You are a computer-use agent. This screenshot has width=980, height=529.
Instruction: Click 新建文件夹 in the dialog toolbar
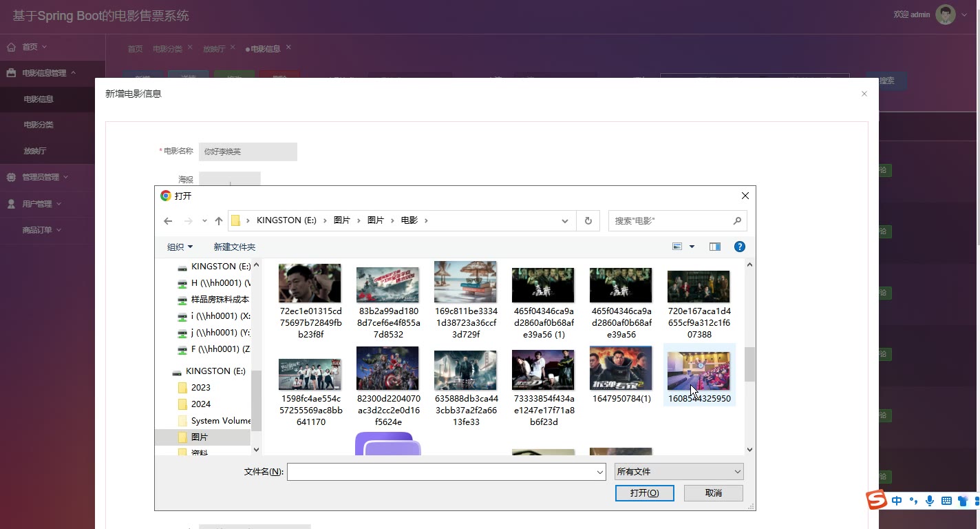coord(235,247)
